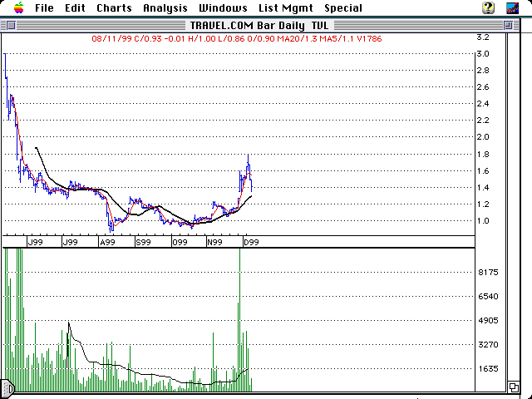Click the 4905 volume axis label

pyautogui.click(x=488, y=320)
